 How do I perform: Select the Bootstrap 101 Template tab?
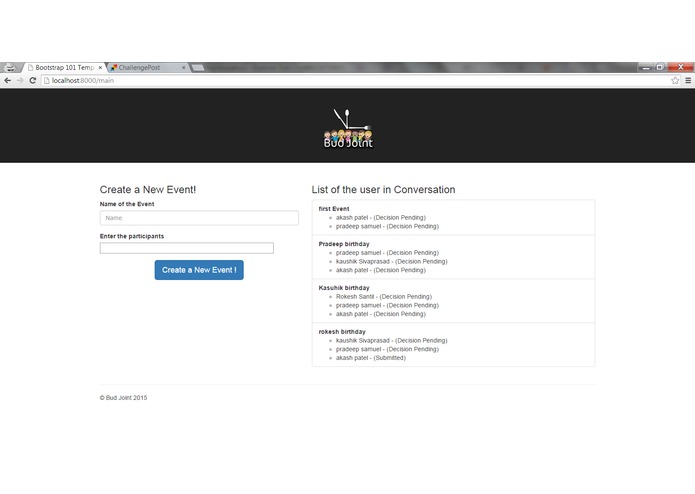tap(64, 67)
